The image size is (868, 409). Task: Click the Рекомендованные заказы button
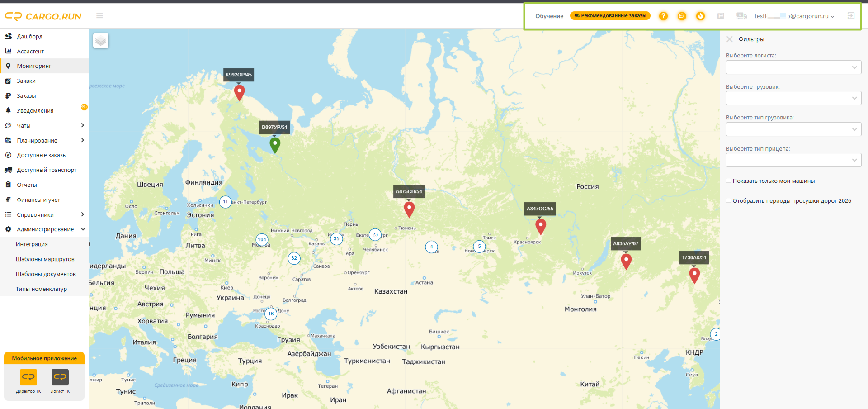(610, 15)
